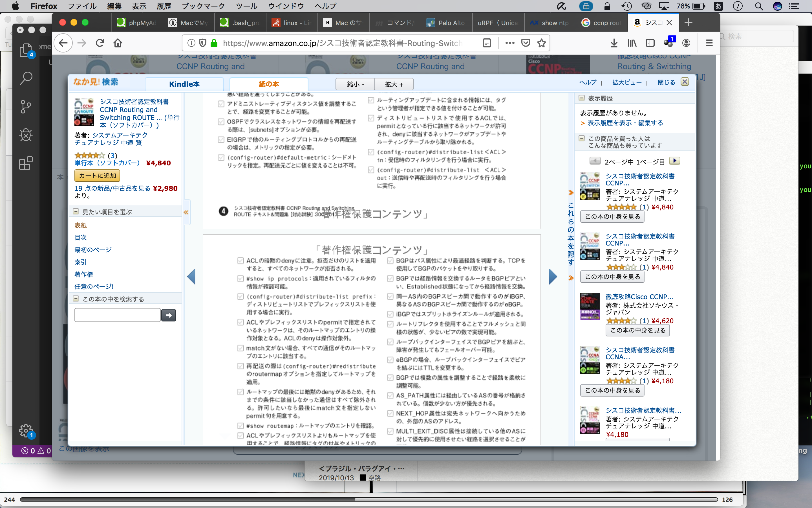Viewport: 812px width, 508px height.
Task: Open 拡大ビュー link
Action: pyautogui.click(x=627, y=82)
